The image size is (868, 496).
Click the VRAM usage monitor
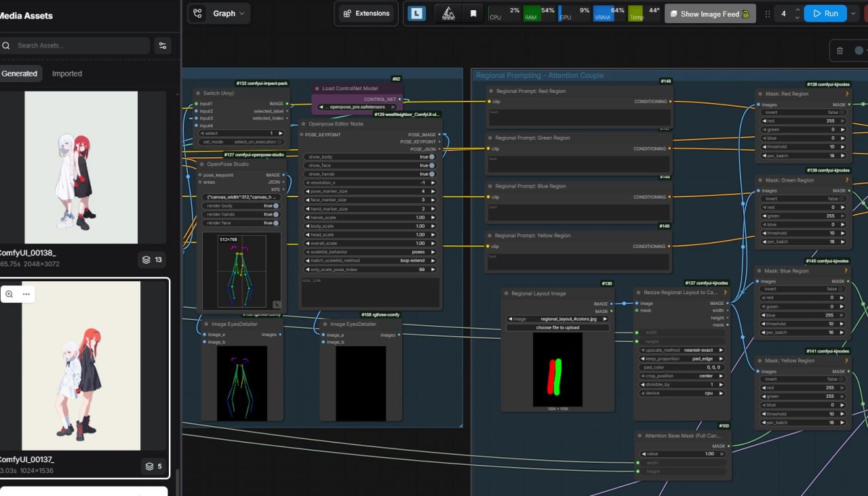[609, 14]
